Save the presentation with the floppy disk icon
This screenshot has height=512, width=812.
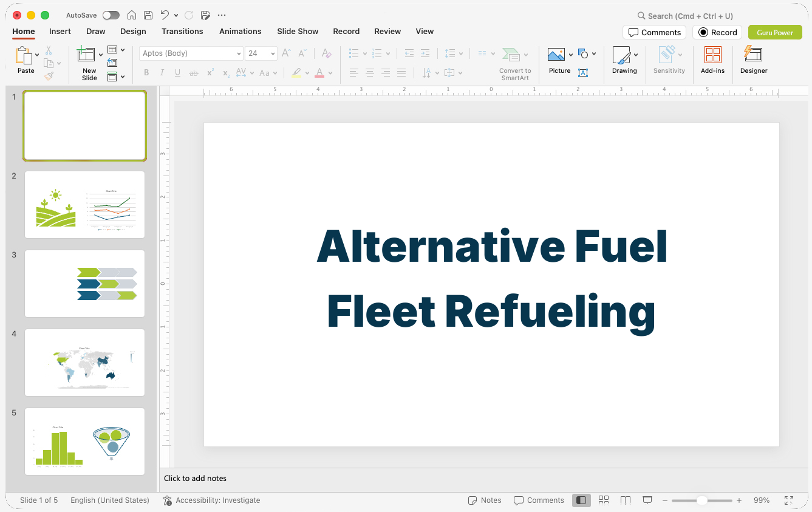(148, 15)
